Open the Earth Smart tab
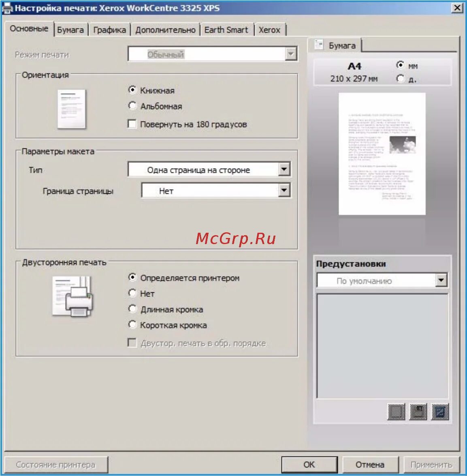Screen dimensions: 467x476 coord(226,30)
